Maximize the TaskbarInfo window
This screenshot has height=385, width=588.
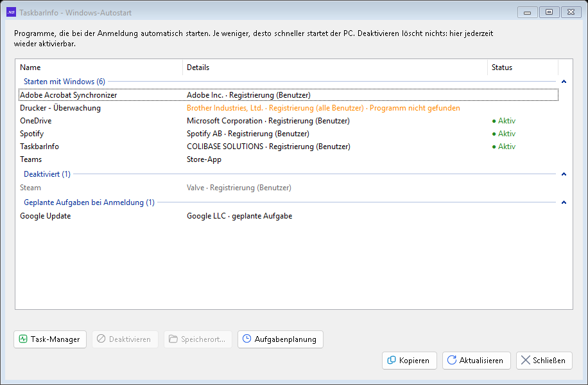pos(549,12)
